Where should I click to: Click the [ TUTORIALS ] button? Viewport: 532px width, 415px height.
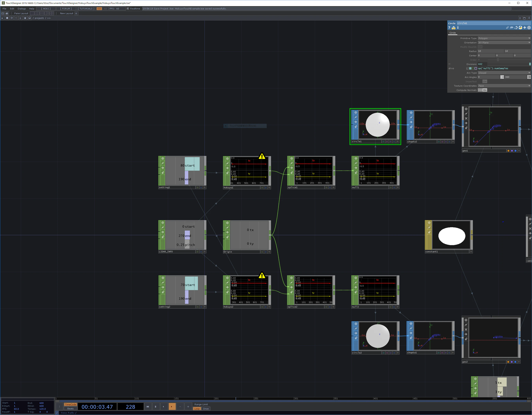(86, 9)
